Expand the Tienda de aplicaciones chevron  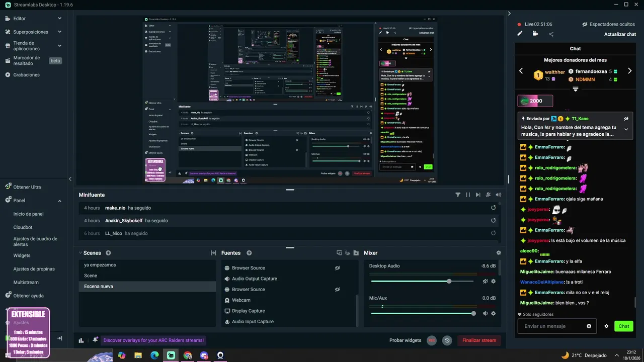[59, 46]
